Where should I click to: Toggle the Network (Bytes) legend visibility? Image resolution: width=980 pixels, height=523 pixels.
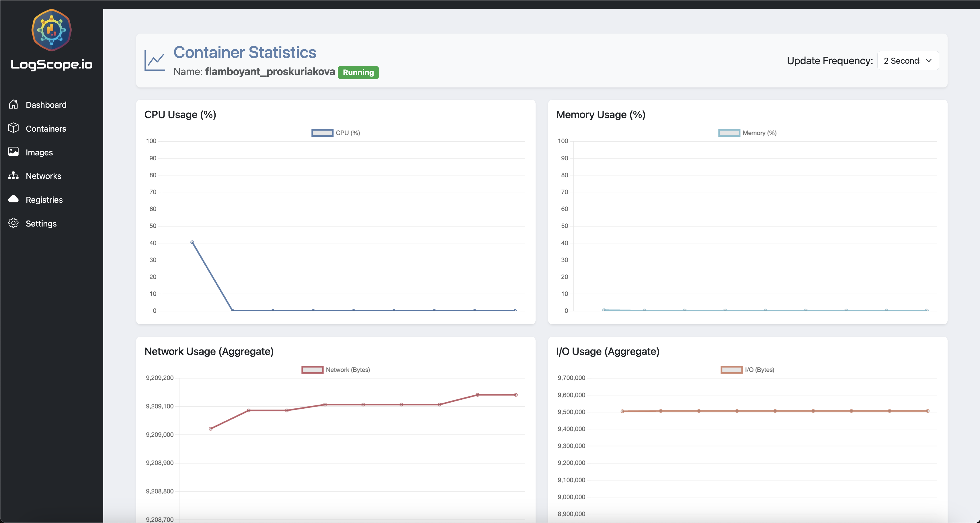click(335, 369)
